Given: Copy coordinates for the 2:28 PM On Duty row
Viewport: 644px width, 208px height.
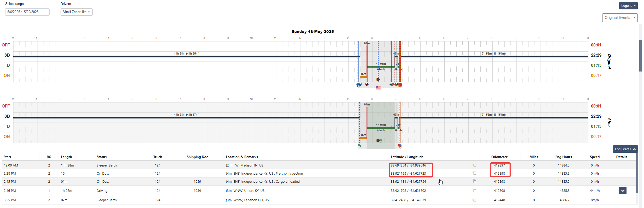Looking at the screenshot, I should tap(474, 173).
